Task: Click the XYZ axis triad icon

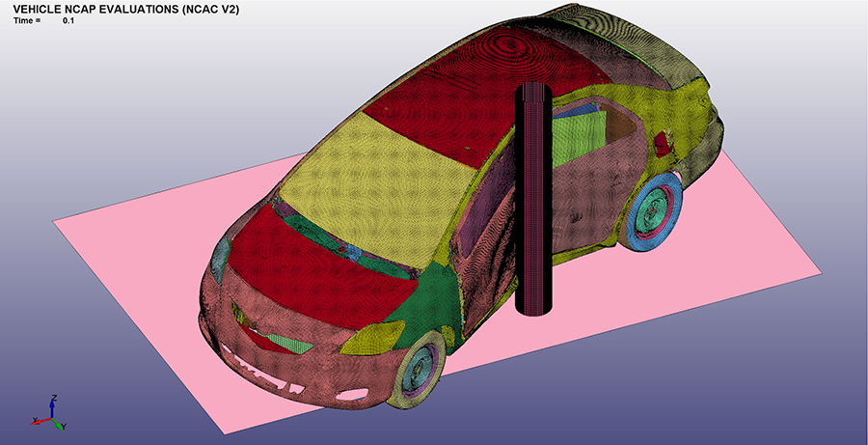Action: [x=49, y=415]
